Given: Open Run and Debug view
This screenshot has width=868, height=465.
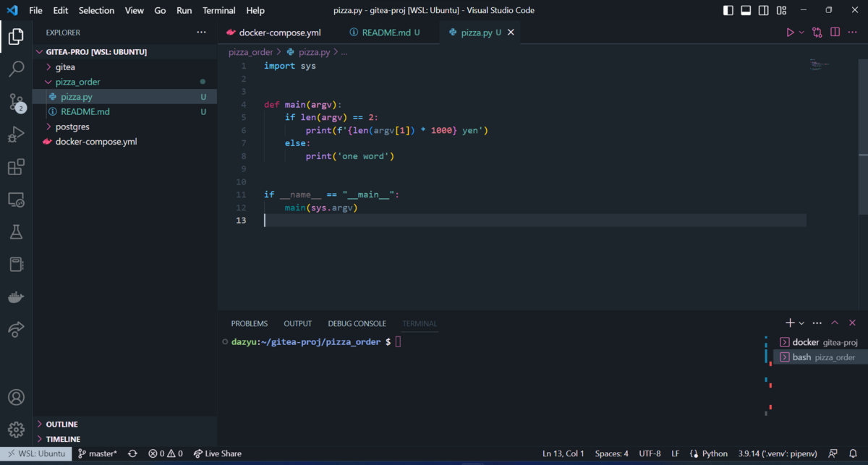Looking at the screenshot, I should pos(16,135).
